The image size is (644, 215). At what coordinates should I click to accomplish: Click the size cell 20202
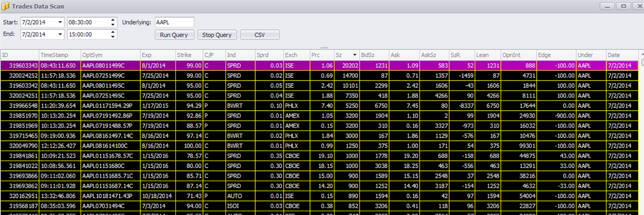click(x=347, y=65)
